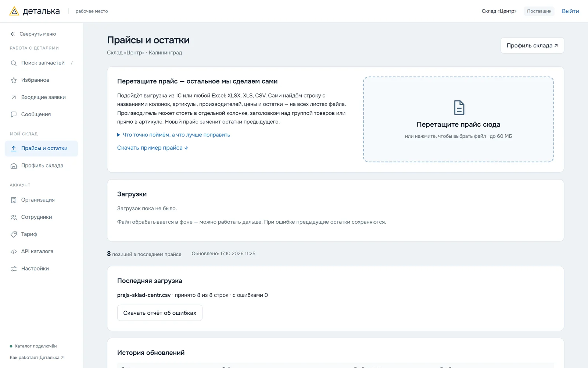Click the arrow icon for Входящие заявки

[14, 98]
